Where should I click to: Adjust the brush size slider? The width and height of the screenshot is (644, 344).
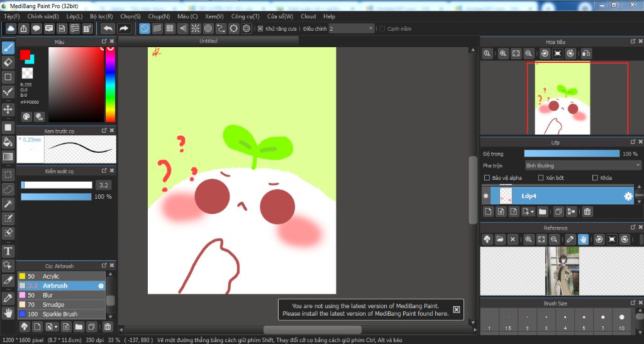[57, 185]
